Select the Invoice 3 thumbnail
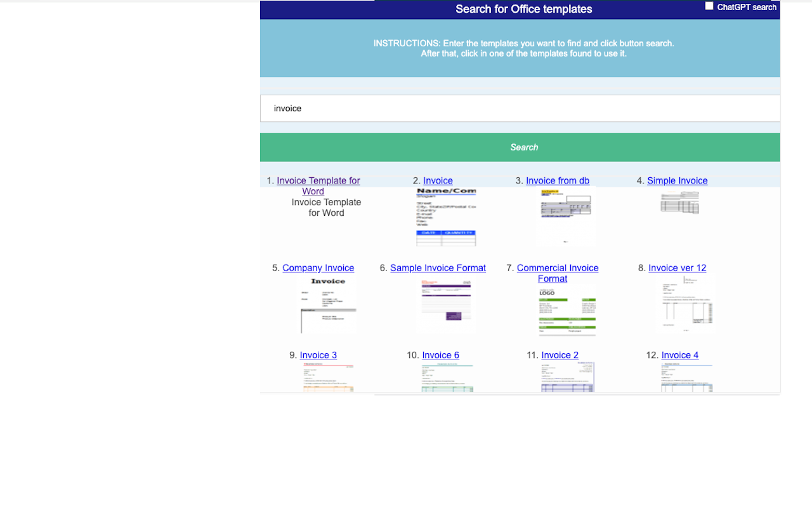The height and width of the screenshot is (508, 812). point(328,377)
